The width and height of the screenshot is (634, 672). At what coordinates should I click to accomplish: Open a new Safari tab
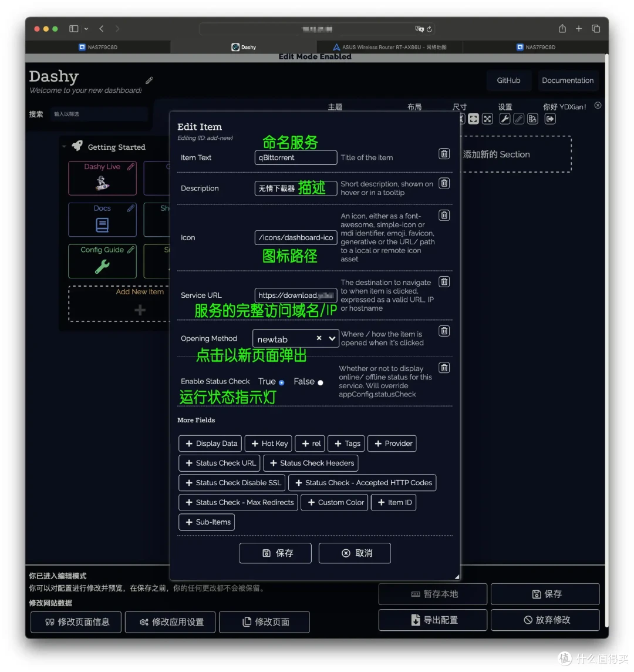point(579,29)
